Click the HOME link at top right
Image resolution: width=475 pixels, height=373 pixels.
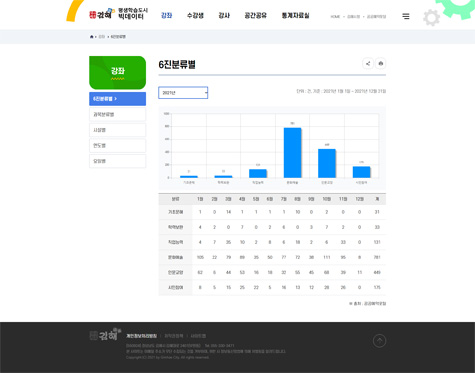coord(335,17)
